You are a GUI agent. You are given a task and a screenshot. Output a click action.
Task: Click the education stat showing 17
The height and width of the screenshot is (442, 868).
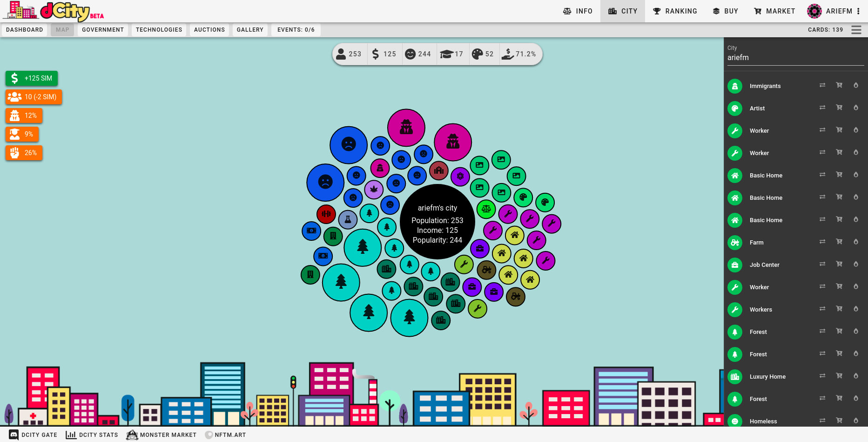point(452,54)
